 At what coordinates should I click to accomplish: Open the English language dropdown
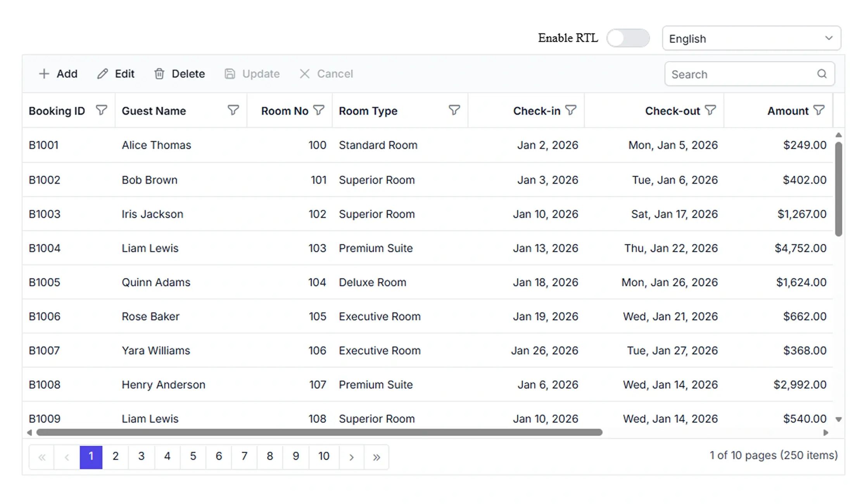751,38
